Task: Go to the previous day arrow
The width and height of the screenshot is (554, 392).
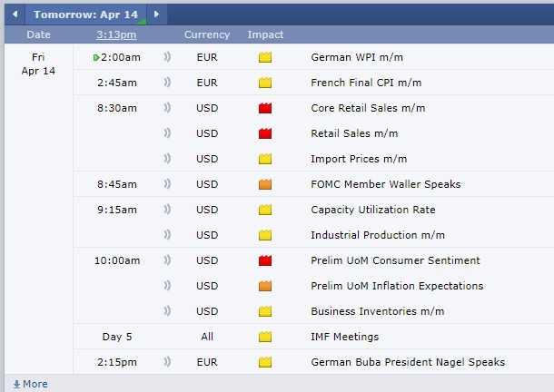Action: pyautogui.click(x=15, y=15)
